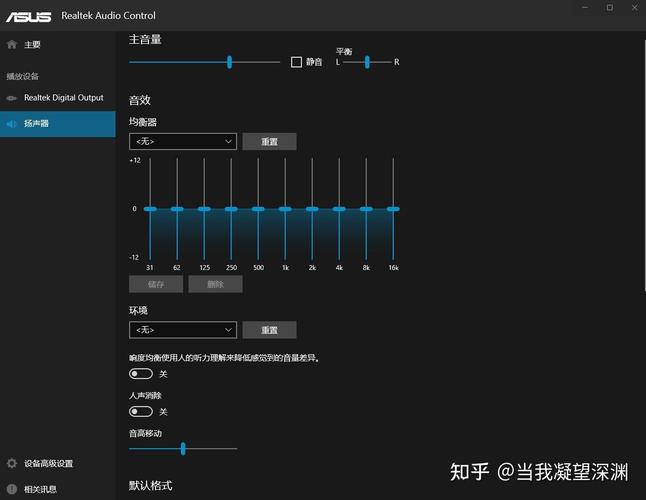
Task: Check the 静音 mute checkbox
Action: [x=296, y=62]
